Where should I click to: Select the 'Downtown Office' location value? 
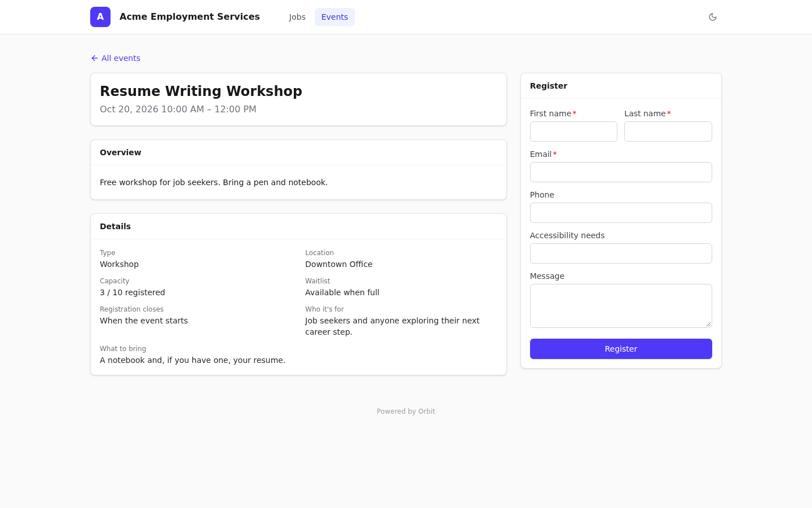click(339, 264)
